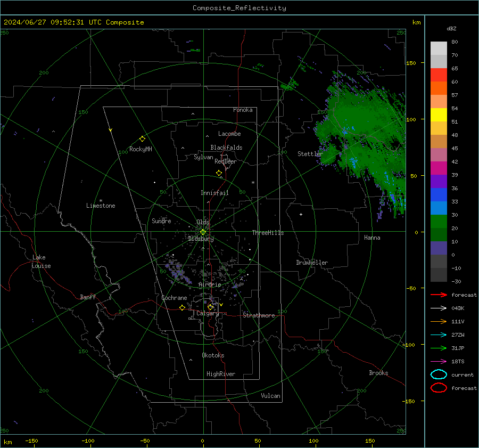Select the orange 111V arrow icon
Viewport: 479px width, 448px height.
[439, 321]
